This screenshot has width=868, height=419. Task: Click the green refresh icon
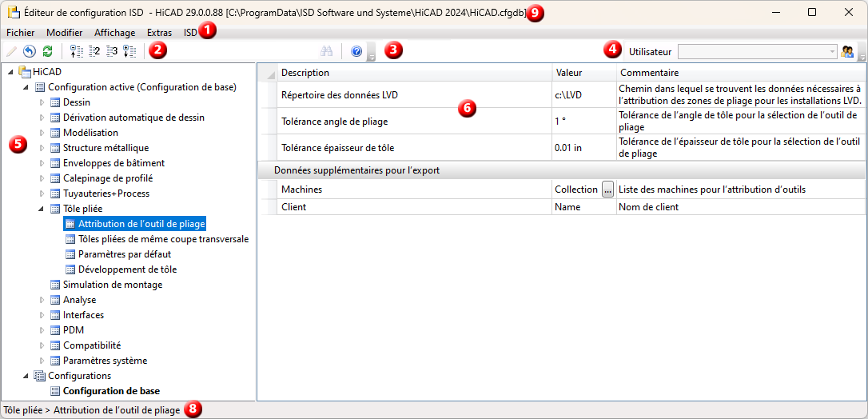pos(48,51)
